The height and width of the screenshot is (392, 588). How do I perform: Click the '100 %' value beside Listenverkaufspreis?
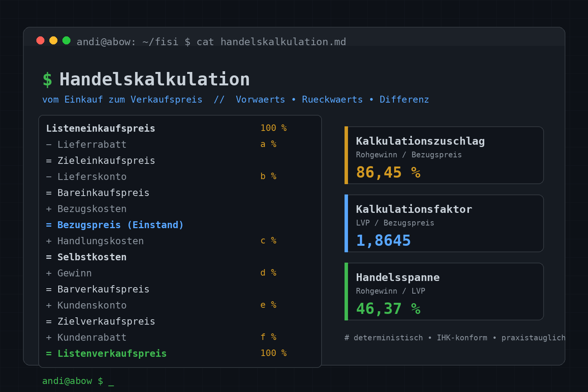click(273, 353)
